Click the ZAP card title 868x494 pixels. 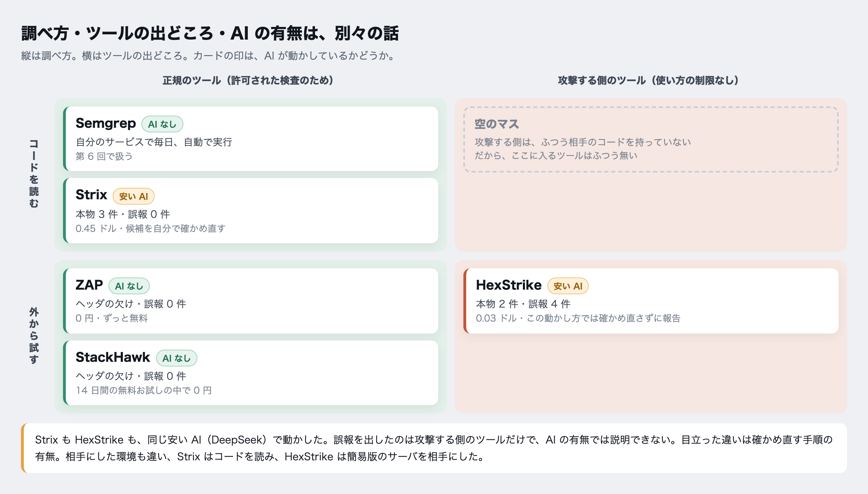(89, 285)
